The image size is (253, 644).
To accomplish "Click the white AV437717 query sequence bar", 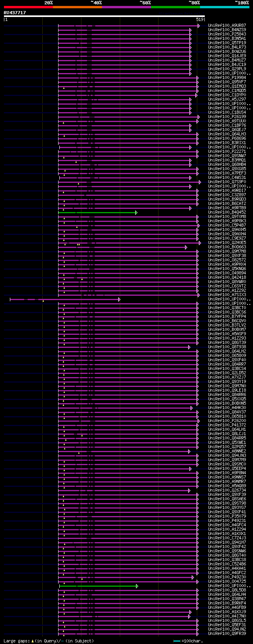I will pos(104,16).
